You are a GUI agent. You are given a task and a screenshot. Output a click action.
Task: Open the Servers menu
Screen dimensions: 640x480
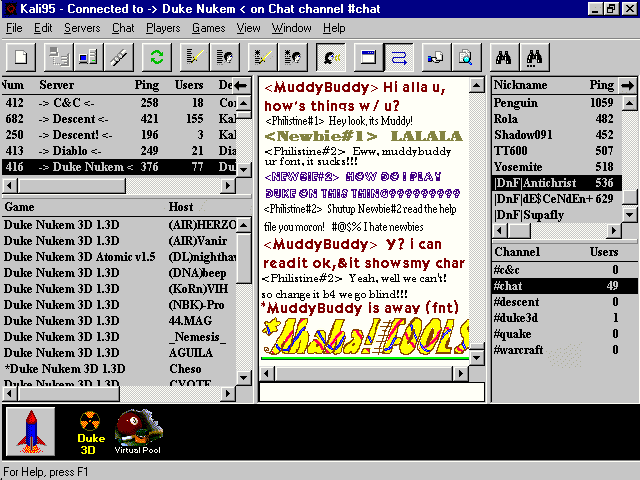[x=82, y=28]
